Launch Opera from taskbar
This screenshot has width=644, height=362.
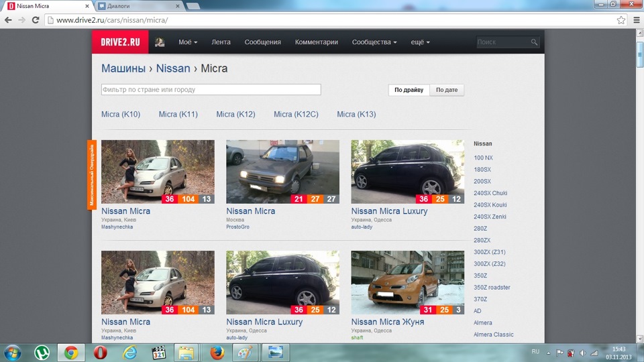point(100,353)
